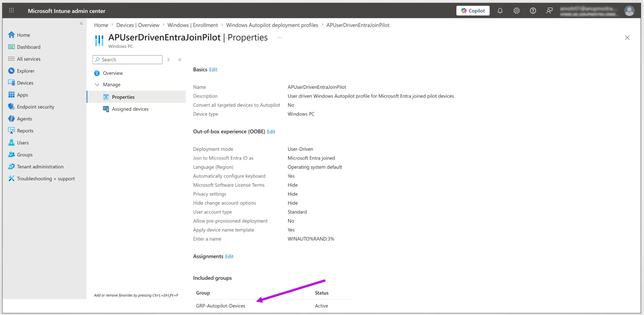Clear the resource menu search

(x=168, y=60)
